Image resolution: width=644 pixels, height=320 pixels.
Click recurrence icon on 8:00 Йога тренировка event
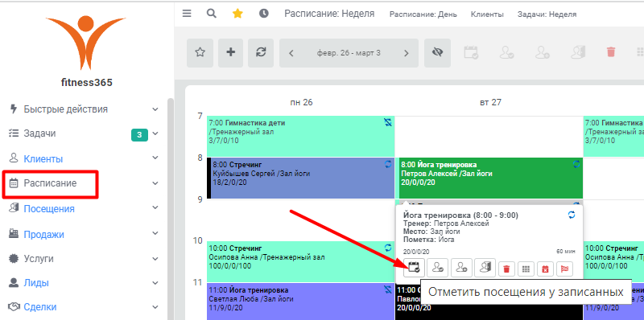[576, 164]
